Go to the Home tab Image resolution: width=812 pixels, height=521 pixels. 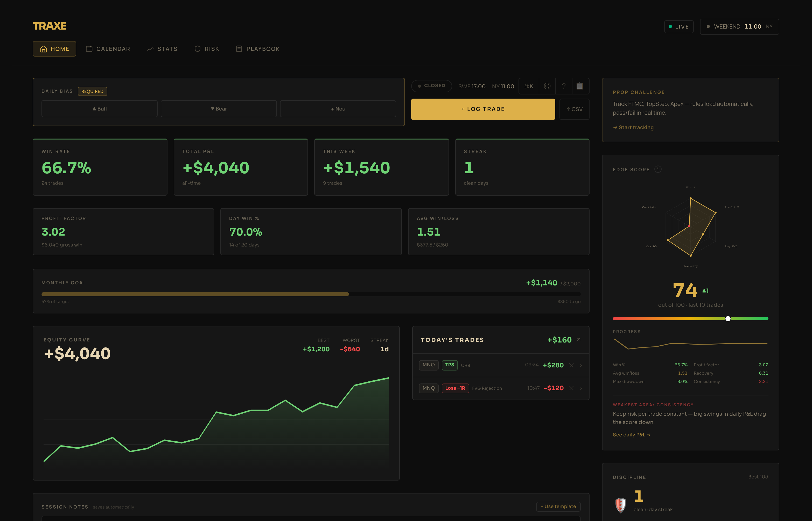(54, 49)
